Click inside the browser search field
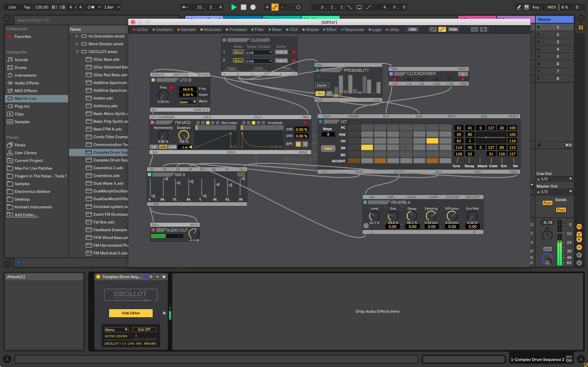 (70, 20)
